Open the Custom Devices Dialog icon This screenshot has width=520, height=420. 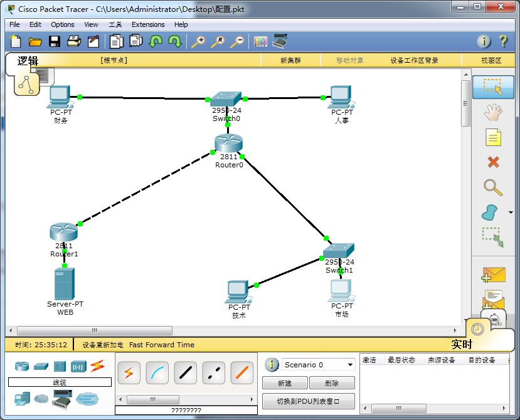click(x=280, y=41)
